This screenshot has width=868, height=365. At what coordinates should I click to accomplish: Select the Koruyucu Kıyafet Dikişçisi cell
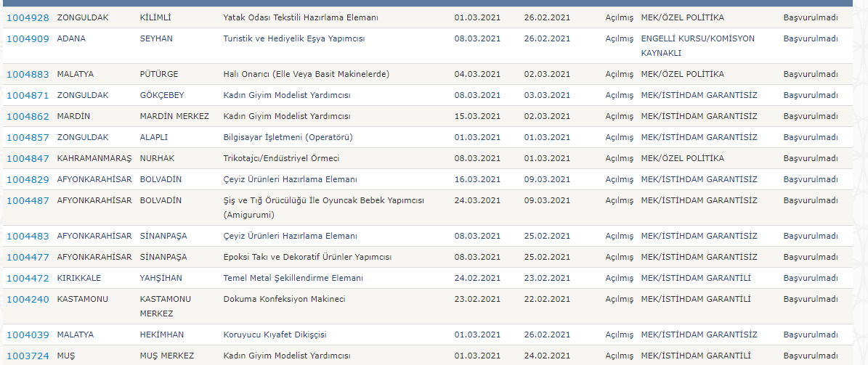click(275, 335)
